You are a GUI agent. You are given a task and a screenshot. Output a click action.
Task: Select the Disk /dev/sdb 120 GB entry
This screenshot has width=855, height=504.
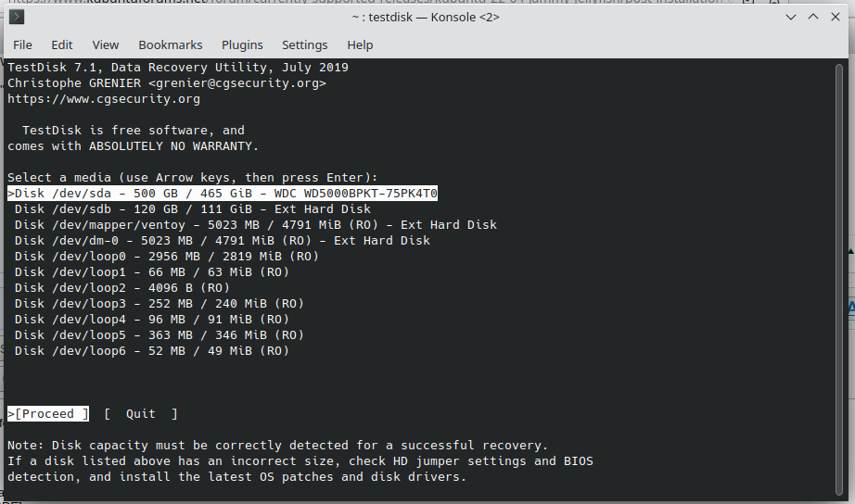192,209
